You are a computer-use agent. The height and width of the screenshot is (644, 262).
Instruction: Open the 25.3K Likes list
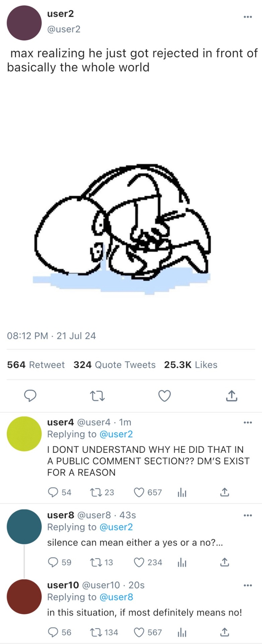pyautogui.click(x=191, y=365)
